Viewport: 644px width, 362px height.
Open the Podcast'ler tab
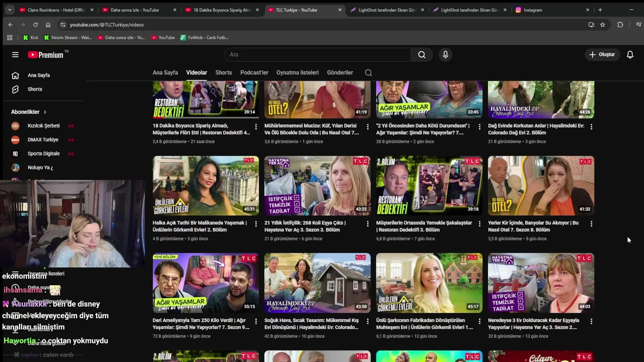pyautogui.click(x=254, y=72)
